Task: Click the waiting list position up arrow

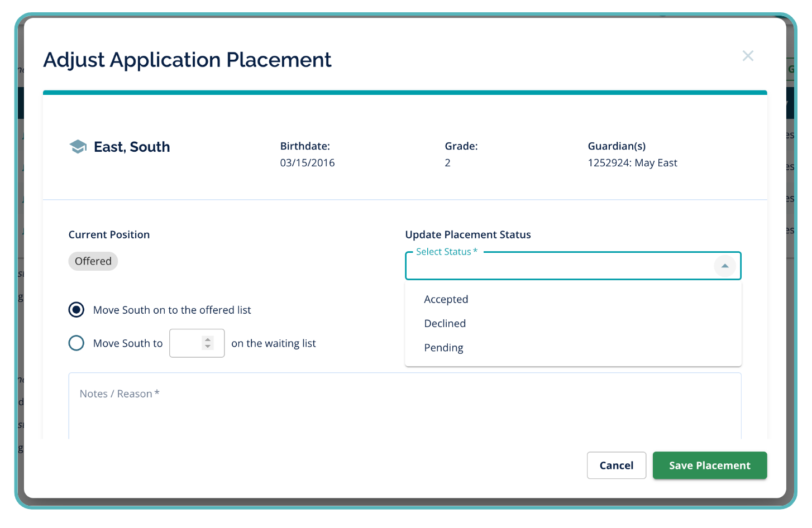Action: coord(208,339)
